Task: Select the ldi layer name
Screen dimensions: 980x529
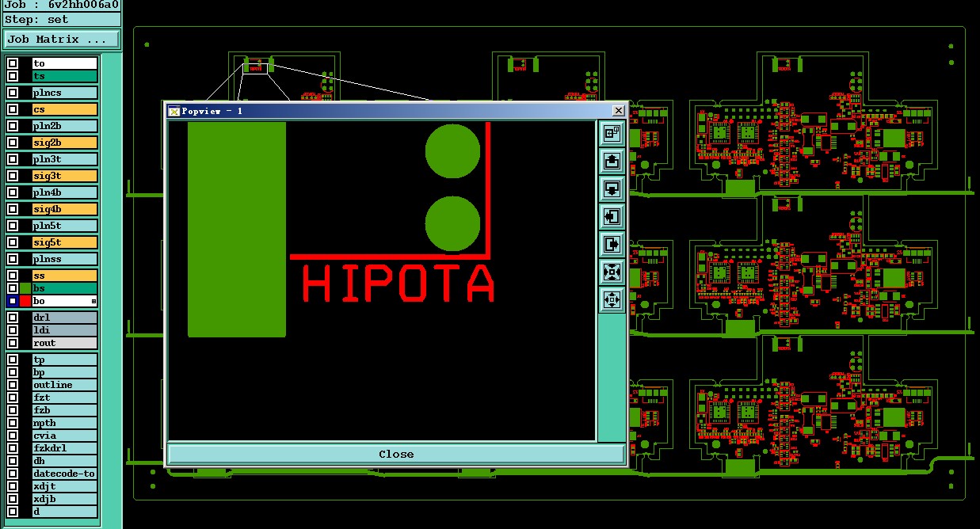Action: pos(65,330)
